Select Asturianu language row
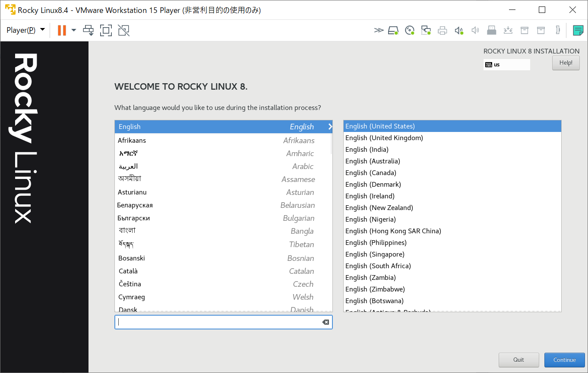This screenshot has height=373, width=588. tap(224, 192)
